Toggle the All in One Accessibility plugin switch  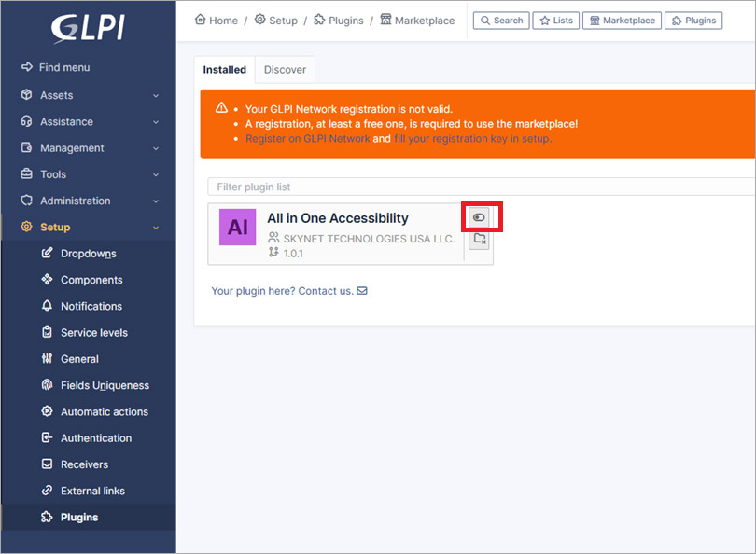click(x=479, y=217)
